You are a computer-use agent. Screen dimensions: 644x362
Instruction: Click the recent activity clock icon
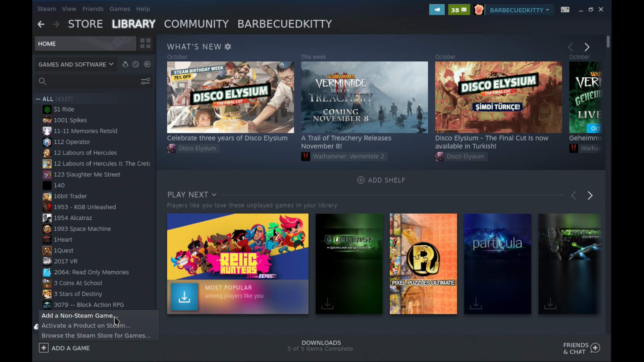coord(136,64)
